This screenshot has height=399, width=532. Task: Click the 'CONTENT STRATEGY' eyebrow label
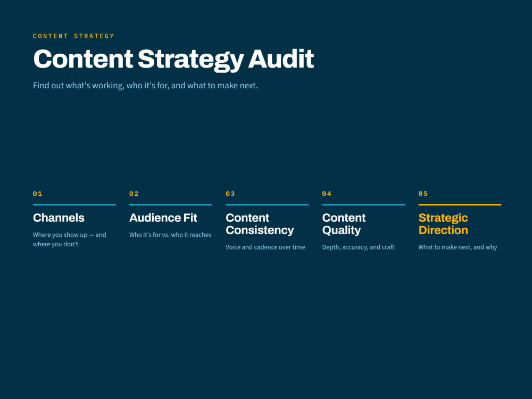[73, 36]
